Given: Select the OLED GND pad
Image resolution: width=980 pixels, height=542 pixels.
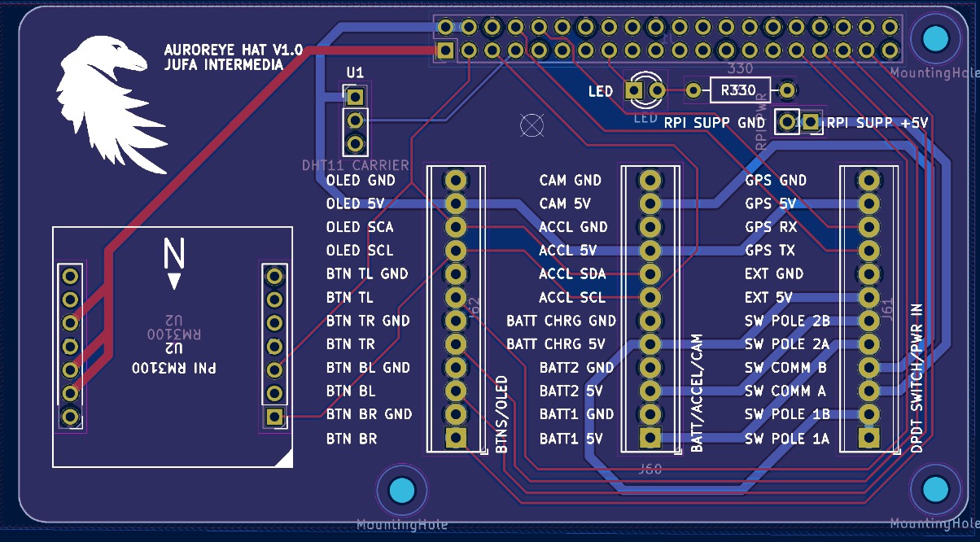Looking at the screenshot, I should [457, 180].
